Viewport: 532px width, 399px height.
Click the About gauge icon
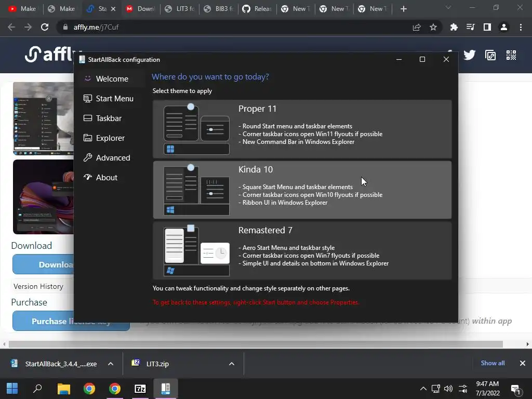click(x=87, y=177)
